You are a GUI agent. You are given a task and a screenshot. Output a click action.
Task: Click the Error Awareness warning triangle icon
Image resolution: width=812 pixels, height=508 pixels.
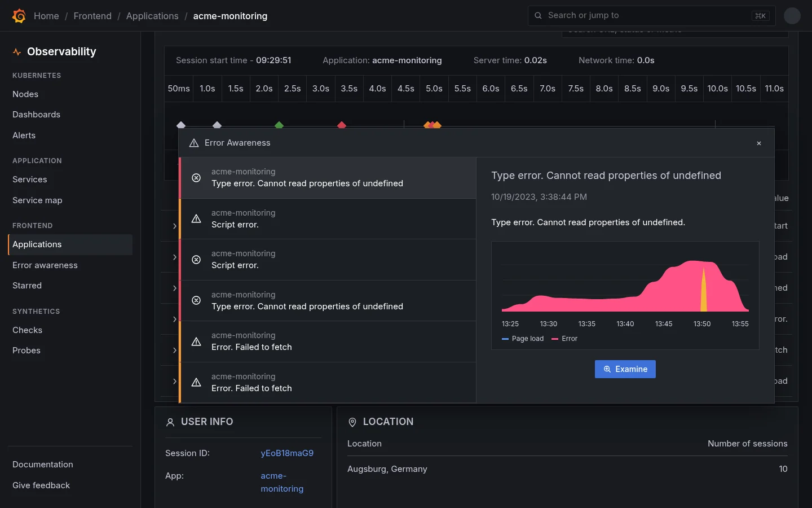pyautogui.click(x=194, y=143)
